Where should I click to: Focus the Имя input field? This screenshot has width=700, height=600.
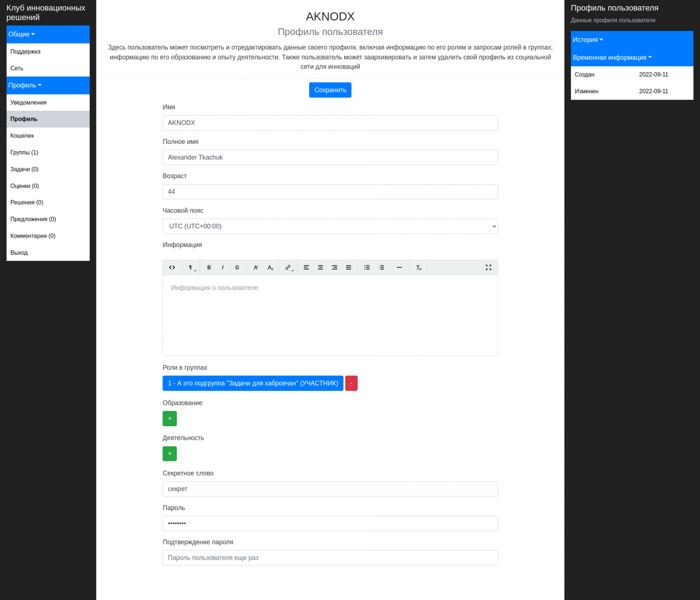330,123
